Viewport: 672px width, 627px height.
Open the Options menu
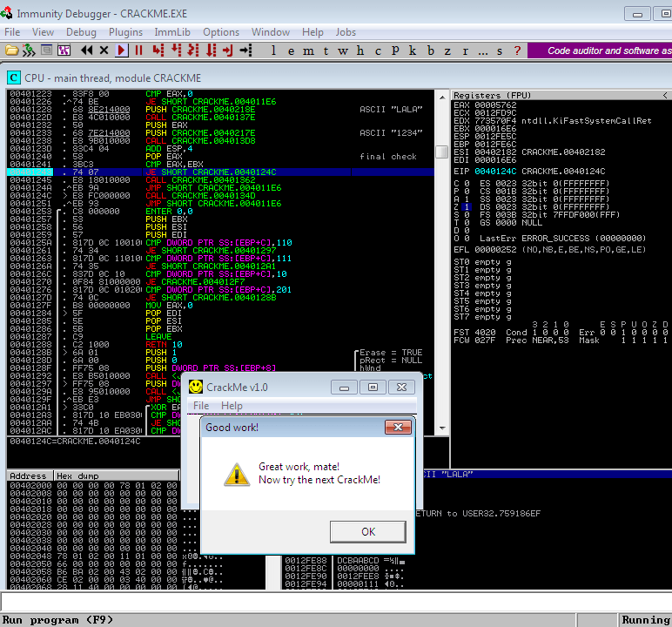click(221, 32)
